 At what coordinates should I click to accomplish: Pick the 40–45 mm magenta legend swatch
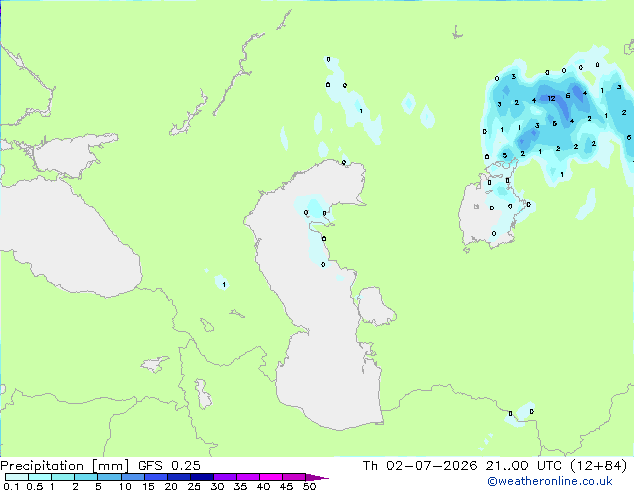[x=271, y=477]
